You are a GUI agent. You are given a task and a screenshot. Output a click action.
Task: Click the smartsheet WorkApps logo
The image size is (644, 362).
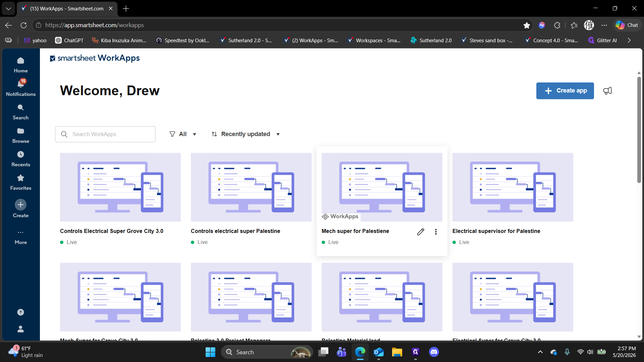coord(95,58)
